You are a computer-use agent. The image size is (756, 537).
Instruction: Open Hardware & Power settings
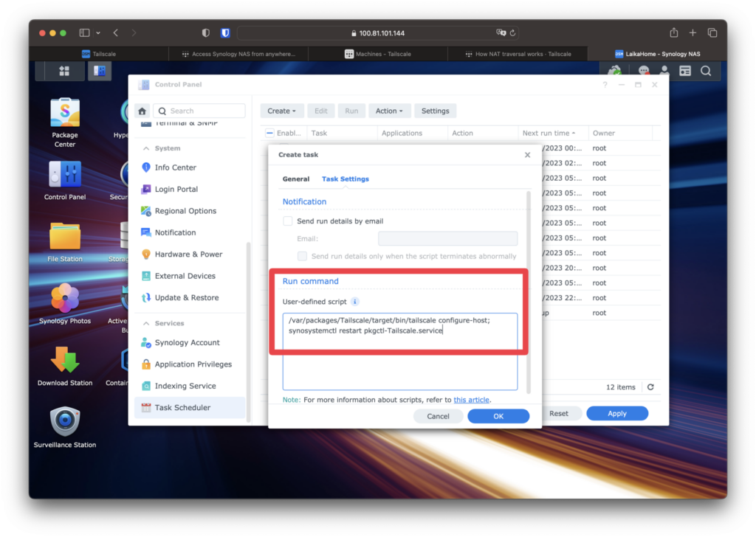190,254
